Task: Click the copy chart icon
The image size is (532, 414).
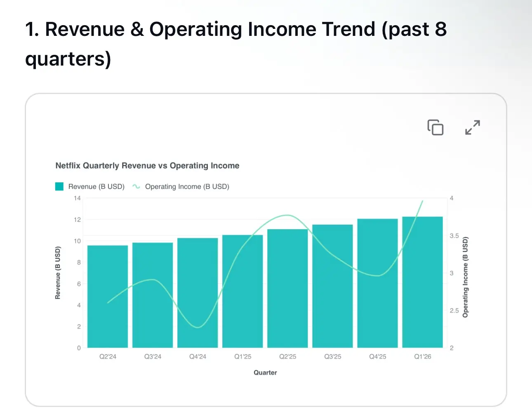Action: 435,127
